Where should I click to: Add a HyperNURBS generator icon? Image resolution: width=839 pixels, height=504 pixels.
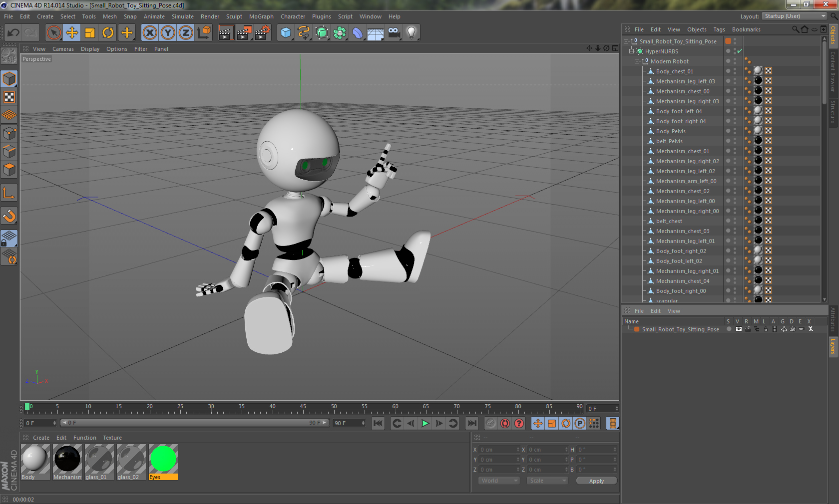(x=322, y=33)
